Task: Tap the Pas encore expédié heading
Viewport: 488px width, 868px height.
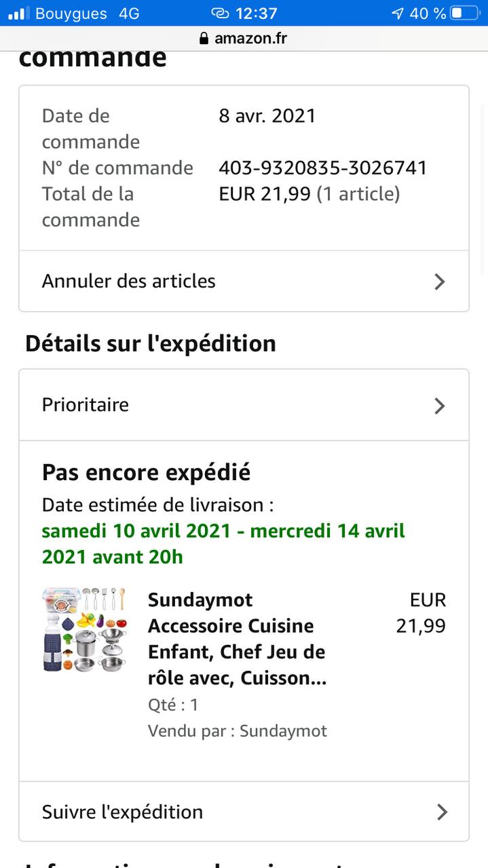Action: 146,472
